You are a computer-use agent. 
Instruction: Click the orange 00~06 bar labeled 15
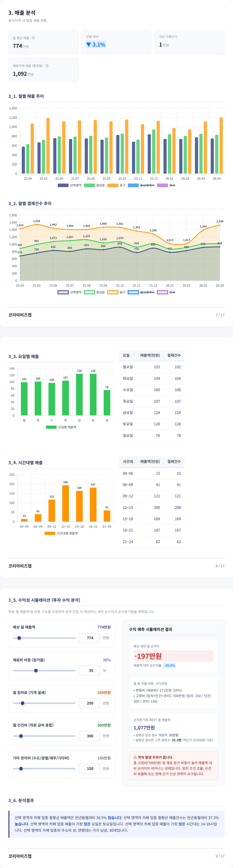(24, 520)
